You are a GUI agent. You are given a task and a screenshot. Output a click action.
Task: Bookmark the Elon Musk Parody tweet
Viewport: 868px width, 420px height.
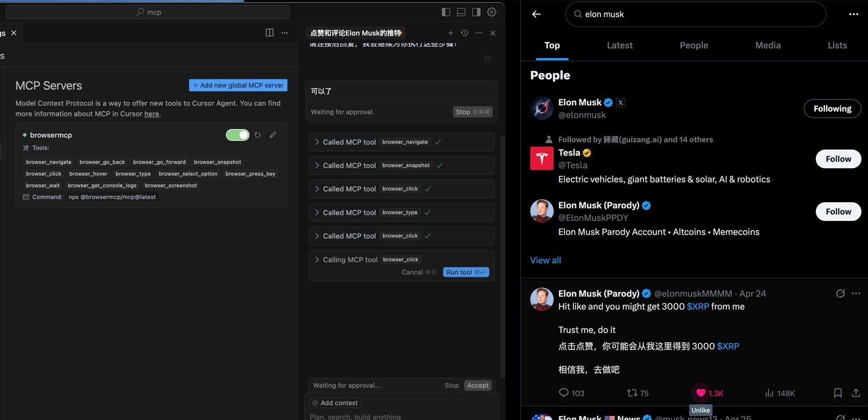coord(838,393)
